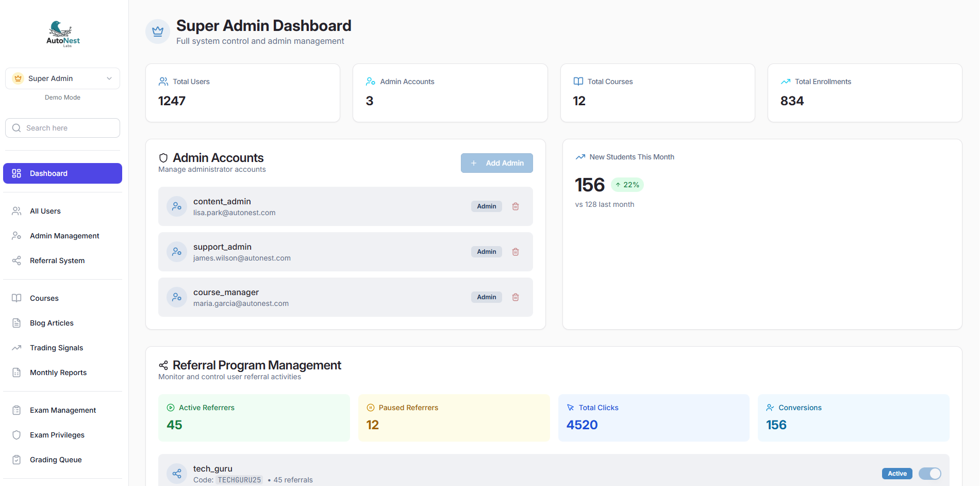This screenshot has height=486, width=980.
Task: Click the crown icon beside Super Admin Dashboard
Action: point(158,31)
